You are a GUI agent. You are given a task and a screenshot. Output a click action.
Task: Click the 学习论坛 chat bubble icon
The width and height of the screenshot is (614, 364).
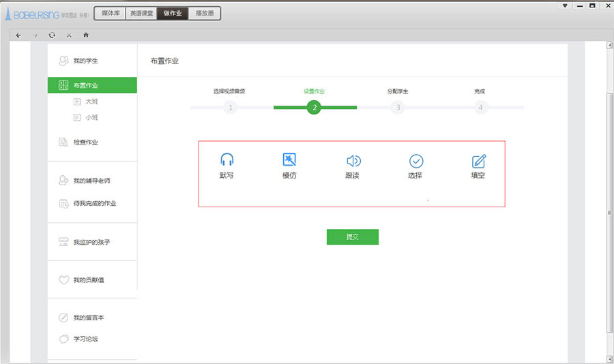pyautogui.click(x=64, y=339)
